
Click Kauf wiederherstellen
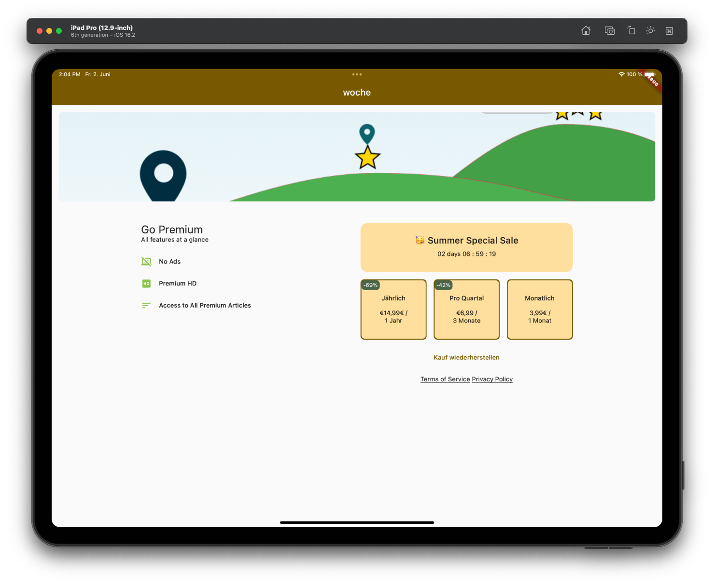tap(466, 358)
